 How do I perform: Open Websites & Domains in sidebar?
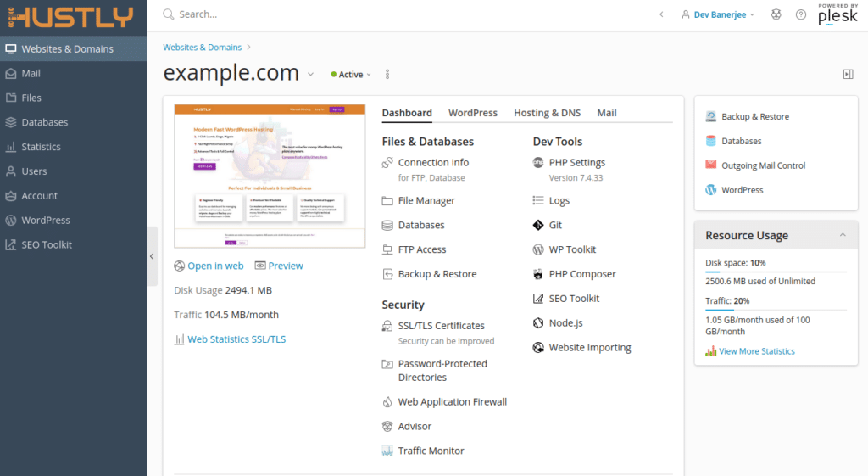(x=73, y=48)
